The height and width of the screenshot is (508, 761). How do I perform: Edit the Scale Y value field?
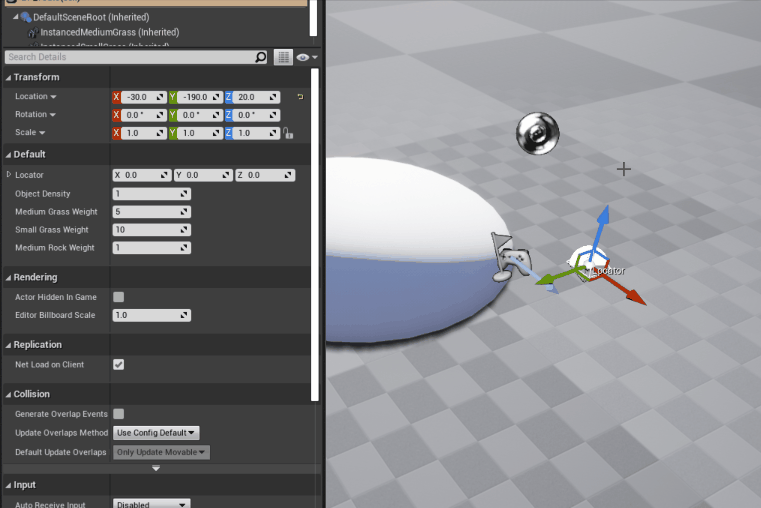(x=200, y=133)
